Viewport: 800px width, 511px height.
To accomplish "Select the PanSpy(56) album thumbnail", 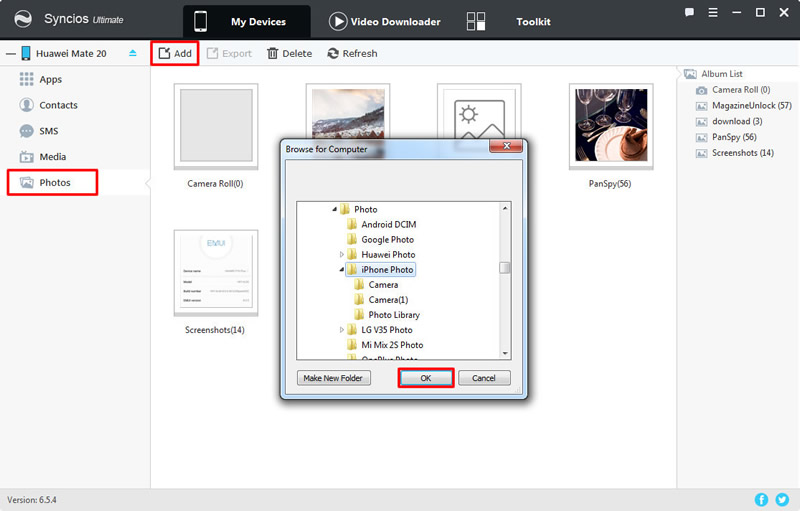I will click(x=611, y=126).
